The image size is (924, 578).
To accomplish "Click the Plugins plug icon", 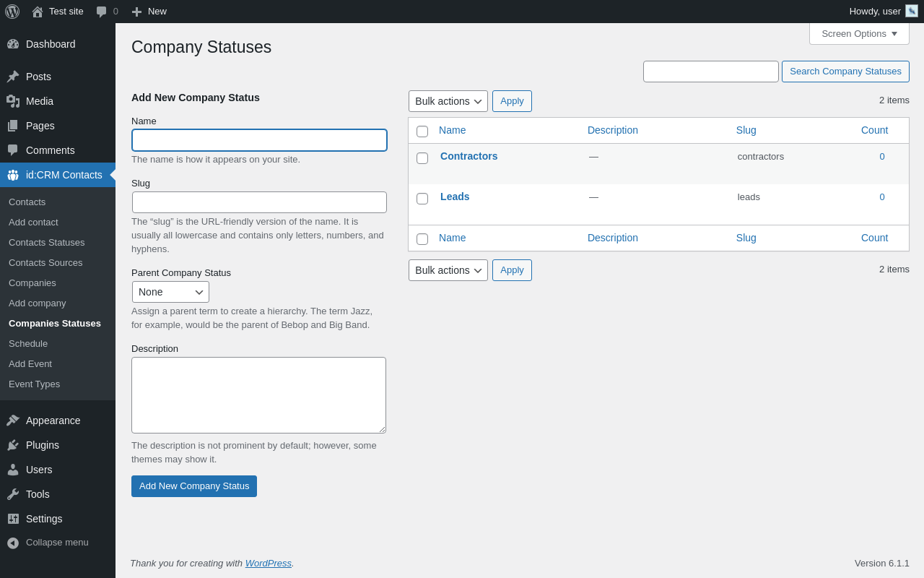I will (13, 445).
